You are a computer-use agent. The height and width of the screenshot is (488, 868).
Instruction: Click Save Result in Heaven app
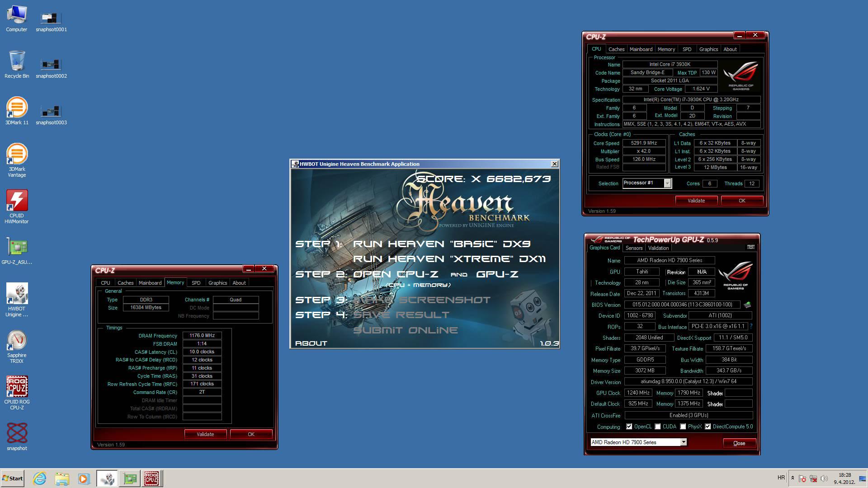(x=401, y=315)
